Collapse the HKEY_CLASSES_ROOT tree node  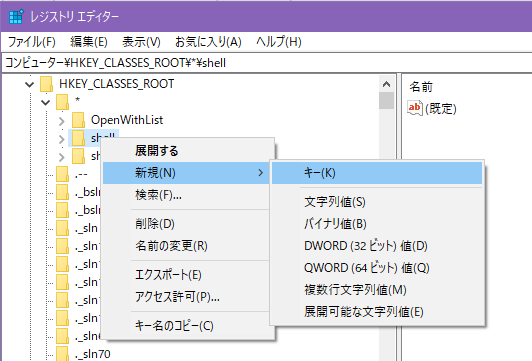pyautogui.click(x=30, y=84)
